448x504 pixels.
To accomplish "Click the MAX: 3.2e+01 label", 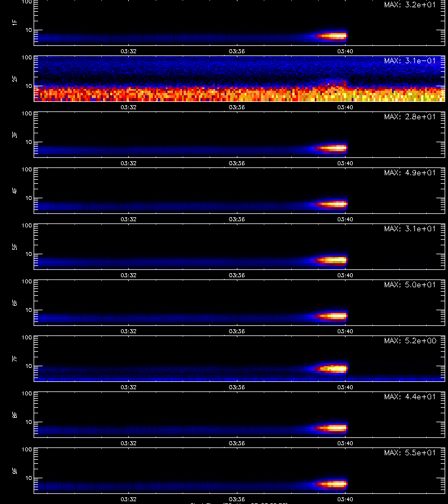I will pos(410,5).
